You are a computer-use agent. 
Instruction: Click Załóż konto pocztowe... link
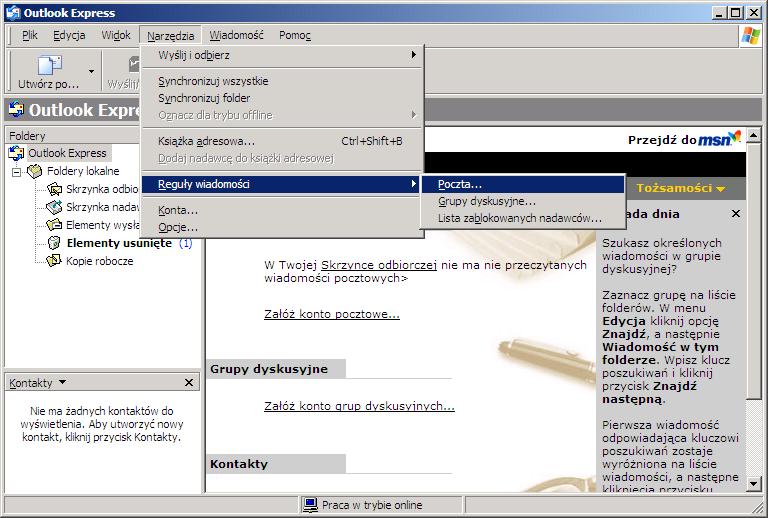(332, 314)
